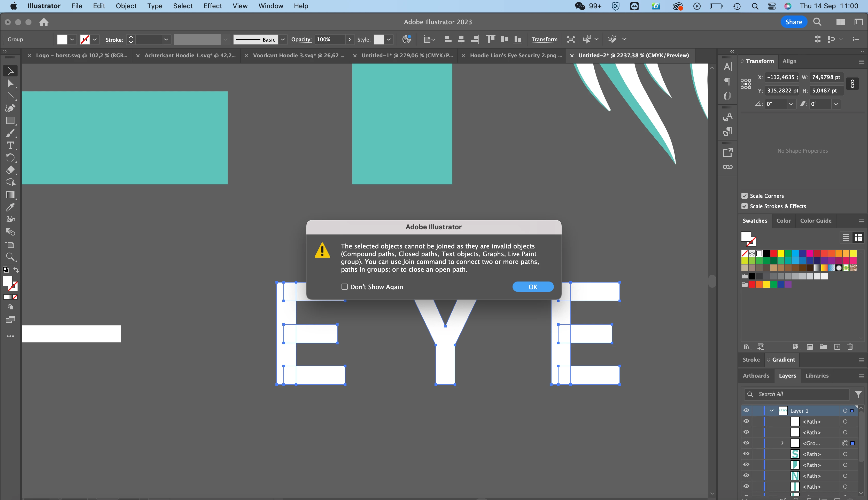Viewport: 868px width, 500px height.
Task: Click OK in the warning dialog
Action: (x=533, y=287)
